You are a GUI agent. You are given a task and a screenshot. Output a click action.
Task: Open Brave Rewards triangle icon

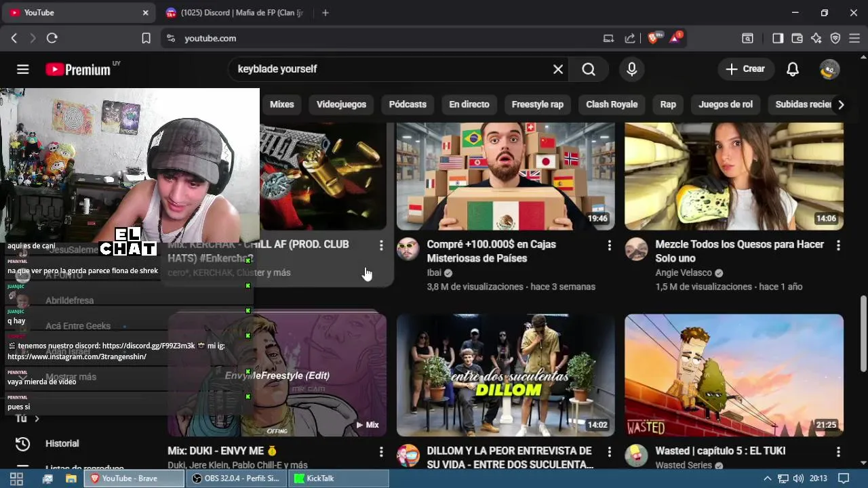(675, 39)
